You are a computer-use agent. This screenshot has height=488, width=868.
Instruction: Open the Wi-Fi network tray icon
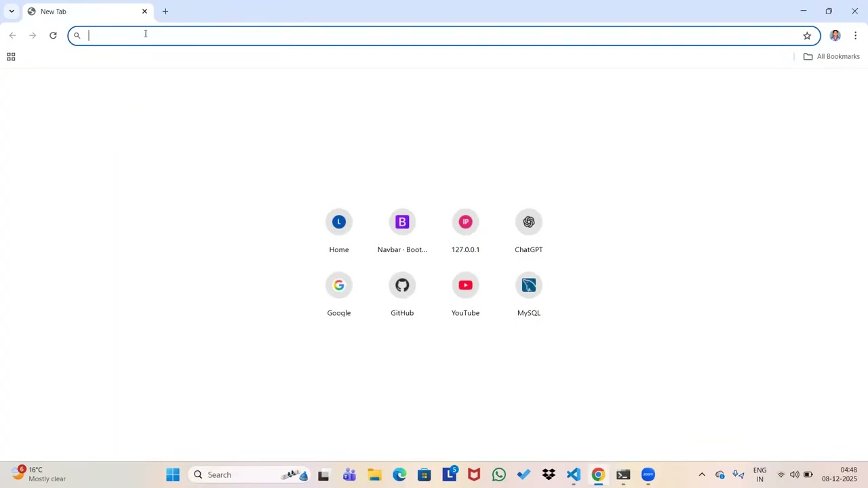click(x=781, y=475)
